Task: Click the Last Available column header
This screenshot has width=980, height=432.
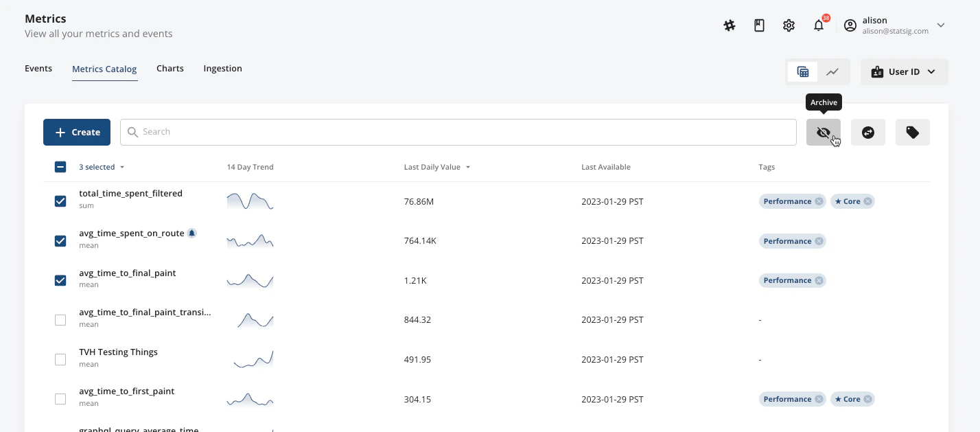Action: (x=605, y=167)
